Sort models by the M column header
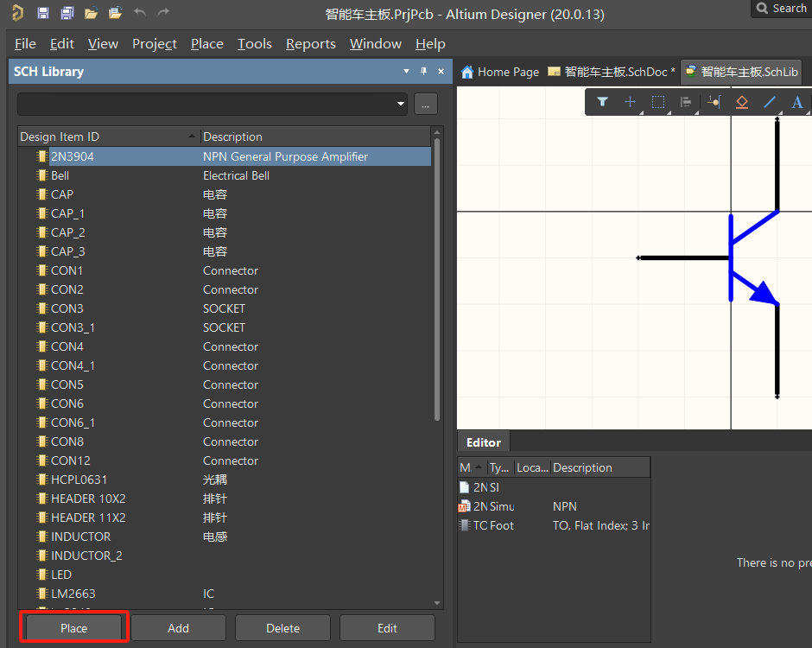Screen dimensions: 812x648 [x=473, y=467]
